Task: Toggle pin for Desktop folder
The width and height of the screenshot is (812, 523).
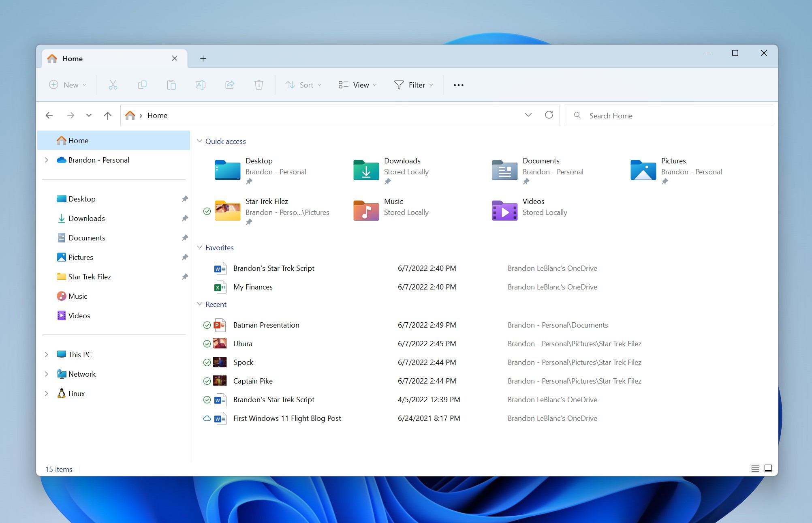Action: (249, 181)
